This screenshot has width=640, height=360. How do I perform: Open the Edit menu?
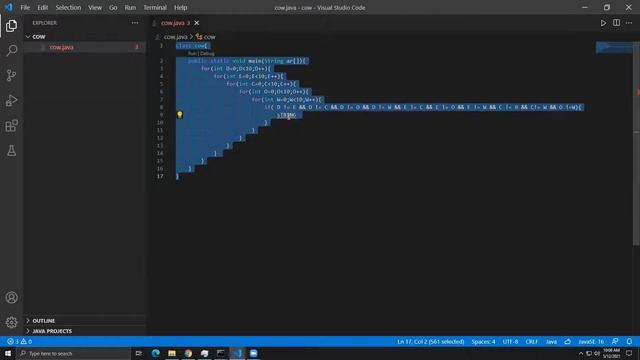[42, 7]
